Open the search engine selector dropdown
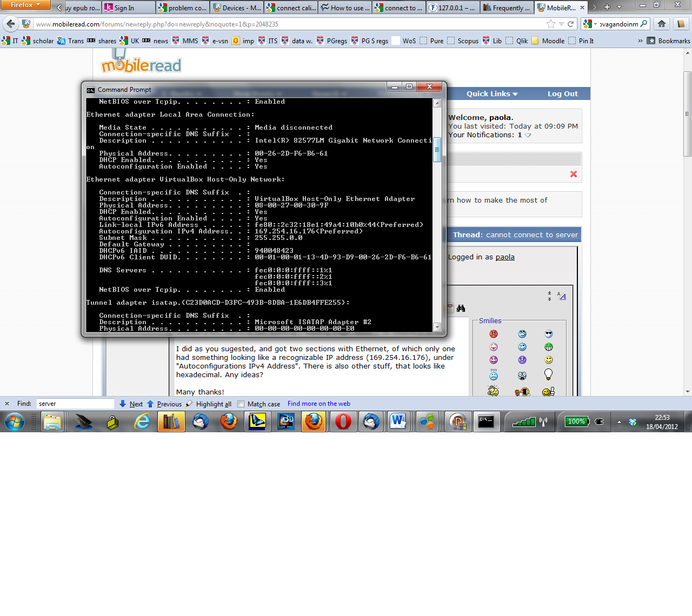Image resolution: width=692 pixels, height=616 pixels. point(590,24)
